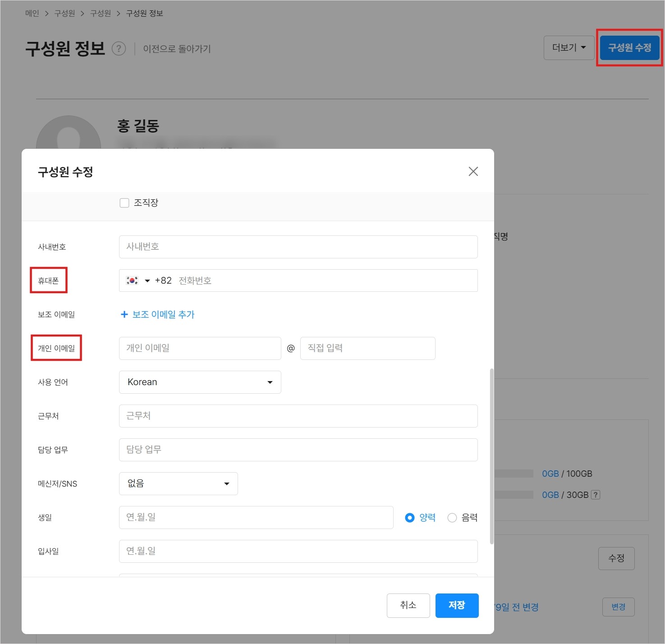The width and height of the screenshot is (665, 644).
Task: Open the help icon beside 구성원 정보 title
Action: point(119,49)
